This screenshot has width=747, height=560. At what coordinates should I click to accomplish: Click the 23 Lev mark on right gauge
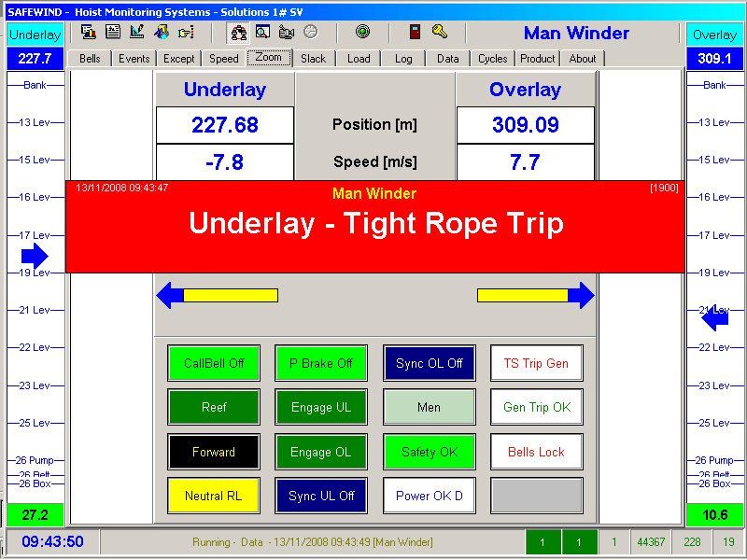pyautogui.click(x=714, y=385)
